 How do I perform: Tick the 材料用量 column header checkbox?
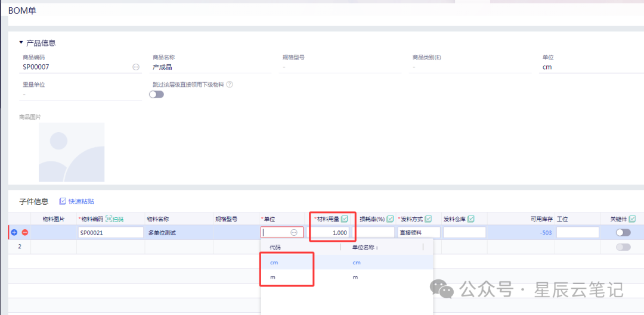(x=345, y=219)
